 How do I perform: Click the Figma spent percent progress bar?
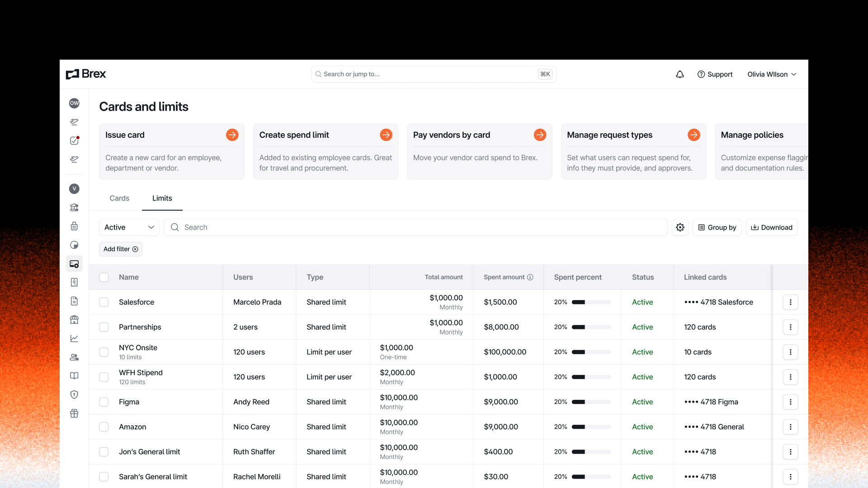tap(591, 402)
